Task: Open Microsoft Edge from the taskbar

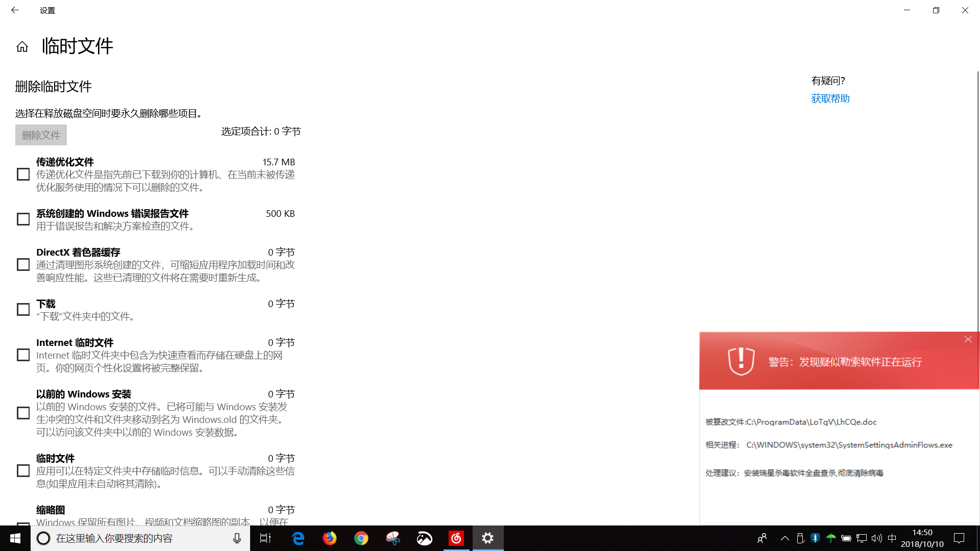Action: (x=298, y=538)
